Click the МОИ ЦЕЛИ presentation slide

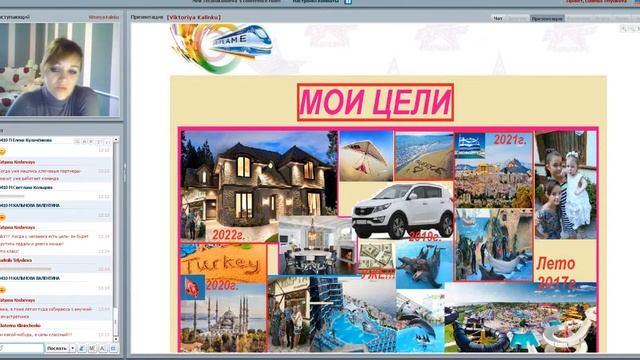[388, 214]
